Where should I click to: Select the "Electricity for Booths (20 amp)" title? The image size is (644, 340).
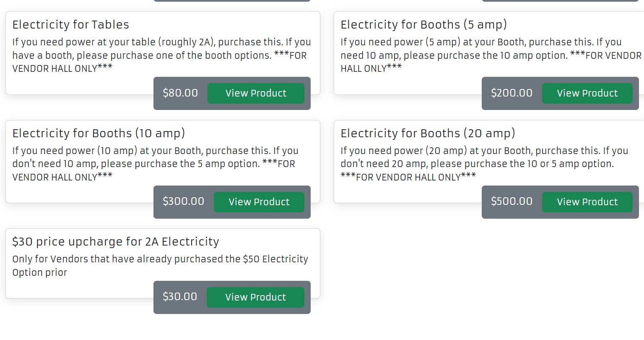click(428, 133)
